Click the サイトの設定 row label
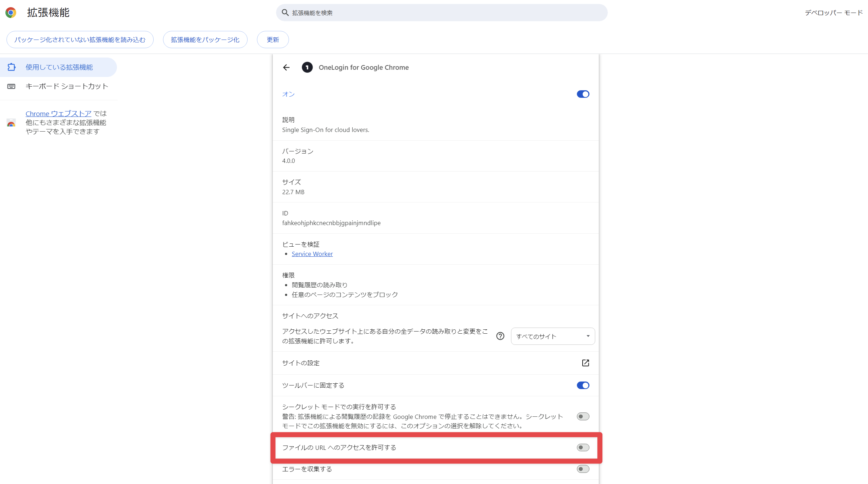Viewport: 868px width, 484px height. point(301,363)
